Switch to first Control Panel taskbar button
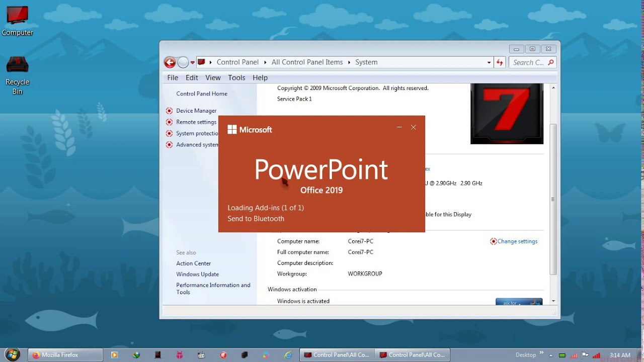Image resolution: width=644 pixels, height=362 pixels. click(x=337, y=355)
